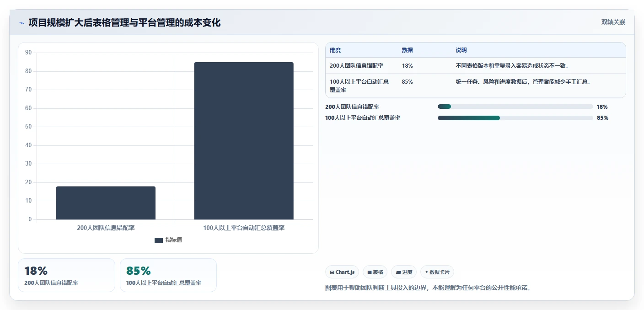Viewport: 644px width, 310px height.
Task: Click the Chart.js tag
Action: pyautogui.click(x=342, y=272)
